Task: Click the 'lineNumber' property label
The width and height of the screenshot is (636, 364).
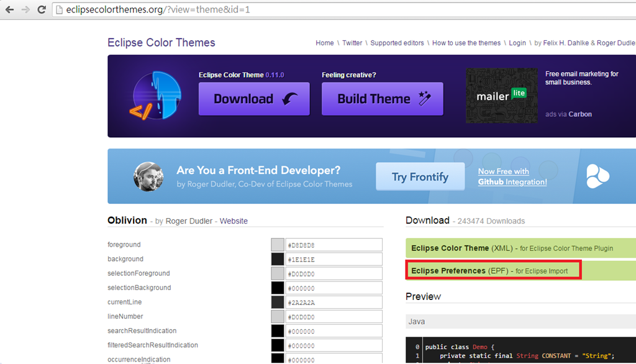Action: 125,317
